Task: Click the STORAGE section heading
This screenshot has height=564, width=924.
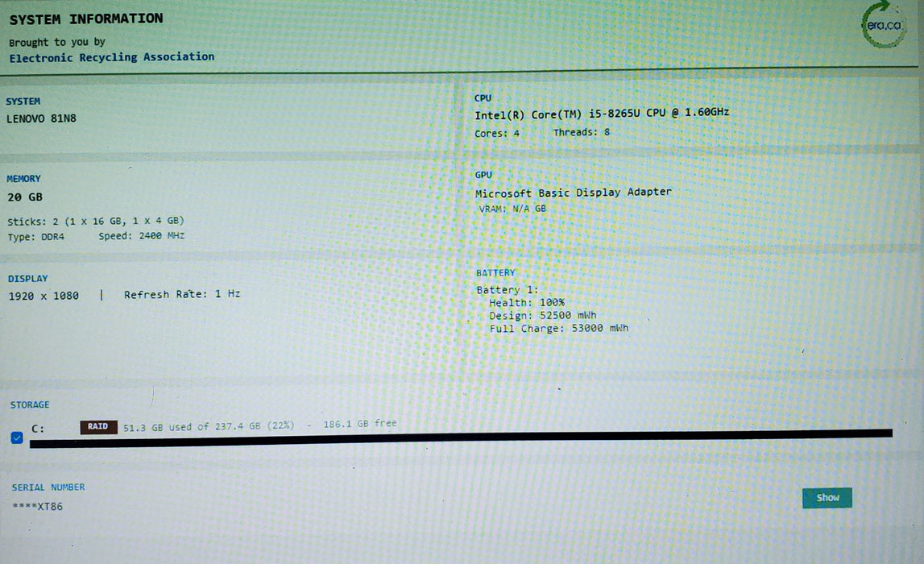Action: click(30, 405)
